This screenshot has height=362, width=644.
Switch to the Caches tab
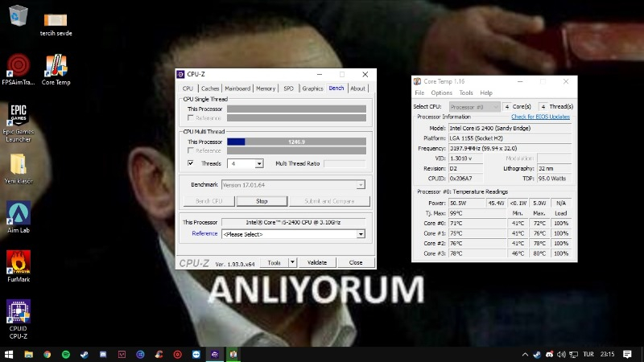210,88
